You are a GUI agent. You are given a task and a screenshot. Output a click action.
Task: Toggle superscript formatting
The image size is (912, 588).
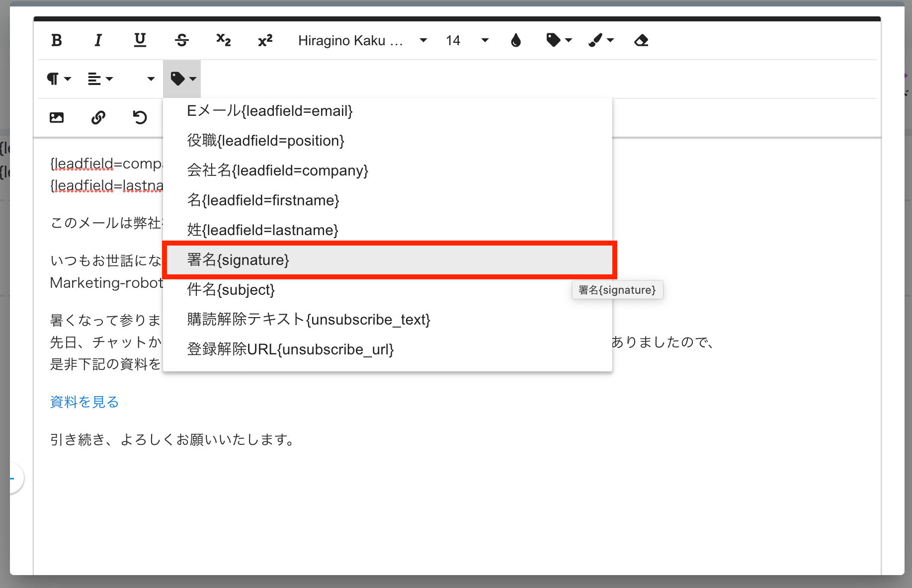[265, 40]
